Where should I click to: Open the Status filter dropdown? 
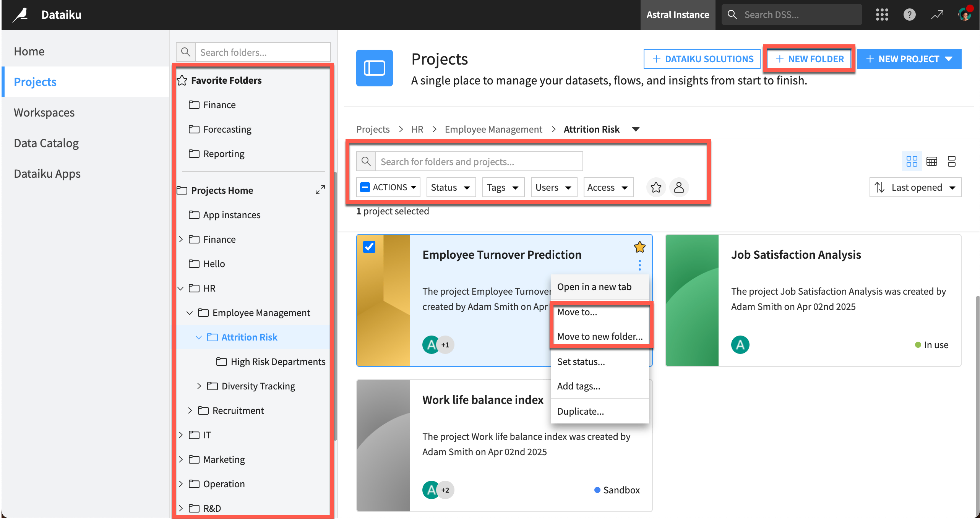coord(451,187)
